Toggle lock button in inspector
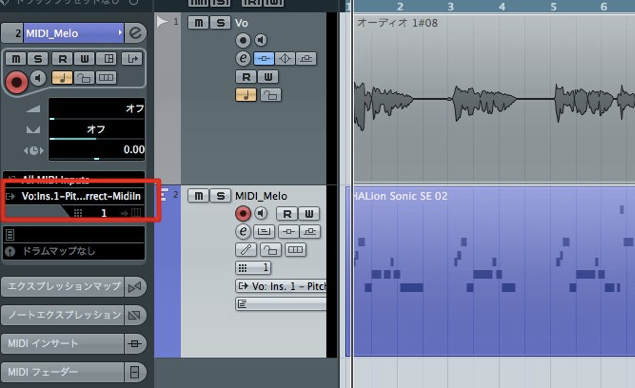The width and height of the screenshot is (635, 388). (x=84, y=77)
